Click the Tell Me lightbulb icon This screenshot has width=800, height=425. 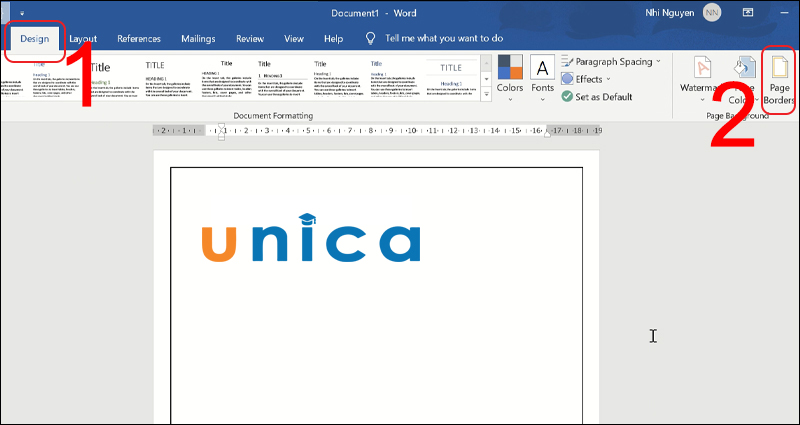[x=371, y=39]
